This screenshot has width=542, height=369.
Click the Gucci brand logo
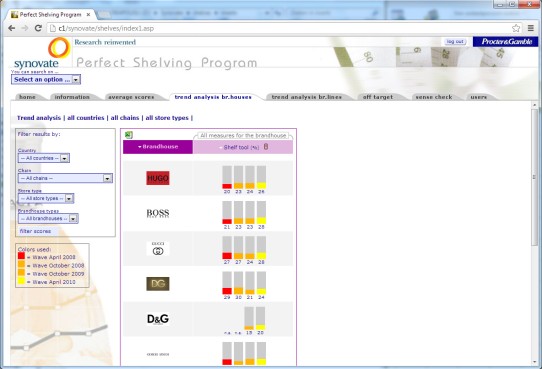pyautogui.click(x=158, y=248)
